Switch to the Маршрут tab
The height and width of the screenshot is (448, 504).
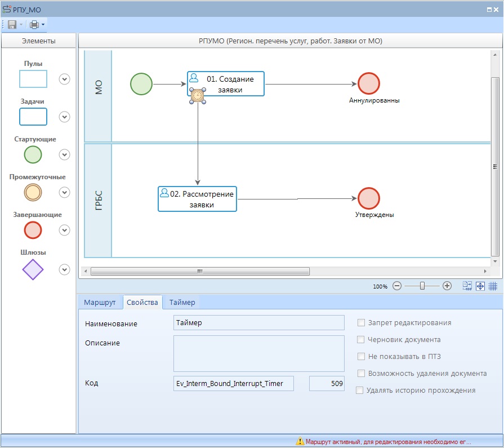[x=100, y=303]
